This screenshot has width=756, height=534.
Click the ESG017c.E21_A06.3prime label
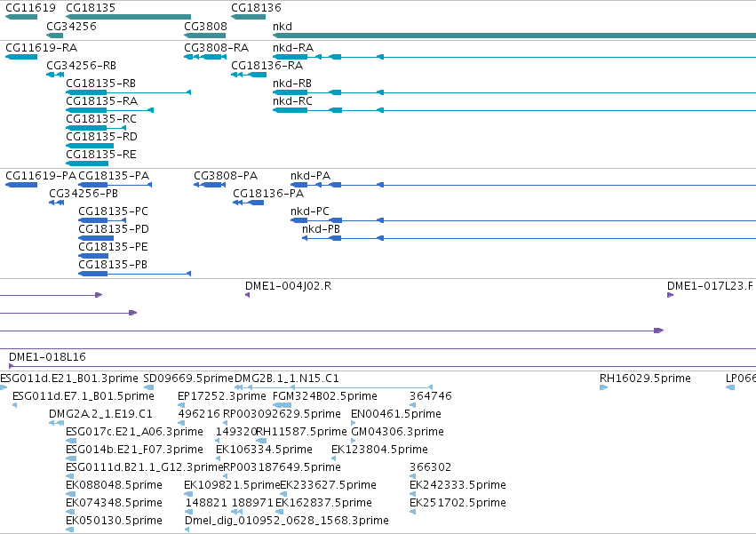click(134, 432)
